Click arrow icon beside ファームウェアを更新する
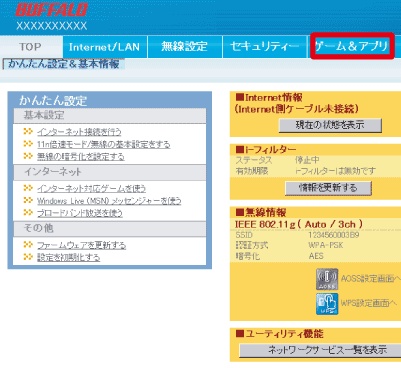This screenshot has height=368, width=401. 28,245
